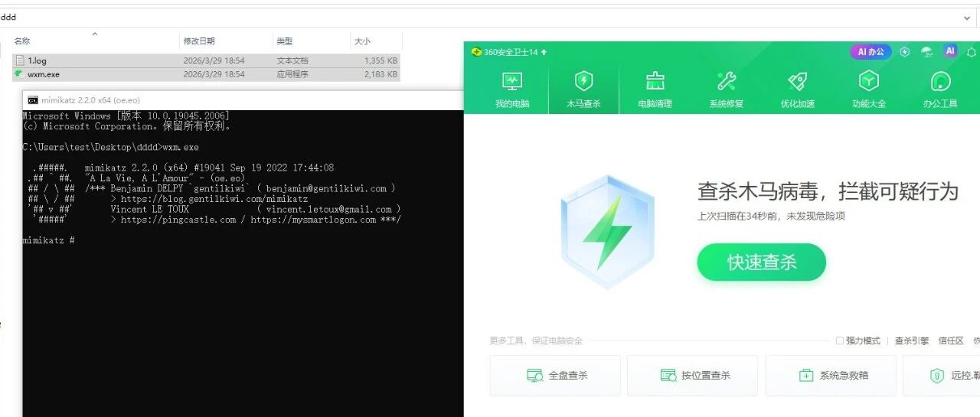Viewport: 980px width, 417px height.
Task: Click the 1.log modified date cell
Action: pyautogui.click(x=214, y=60)
